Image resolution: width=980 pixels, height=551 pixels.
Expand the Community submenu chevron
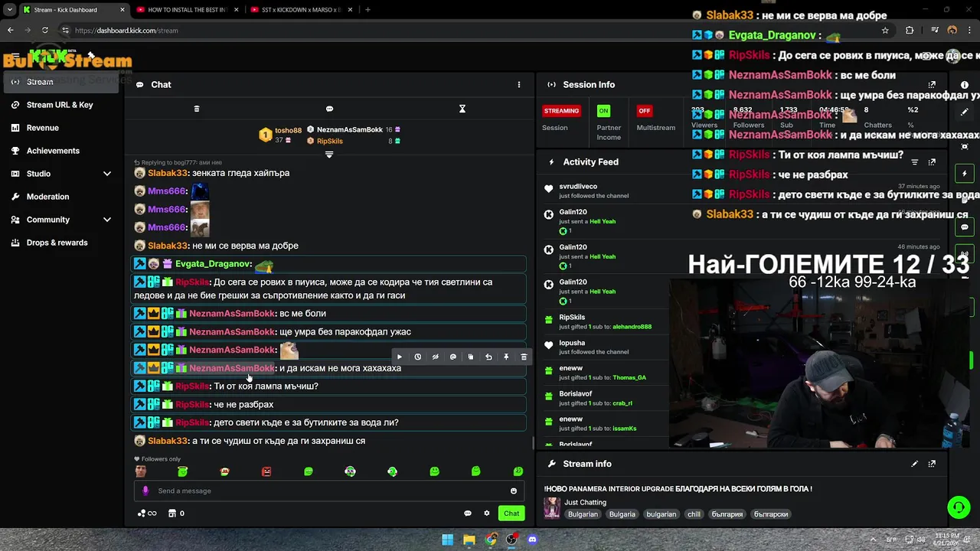pos(107,220)
